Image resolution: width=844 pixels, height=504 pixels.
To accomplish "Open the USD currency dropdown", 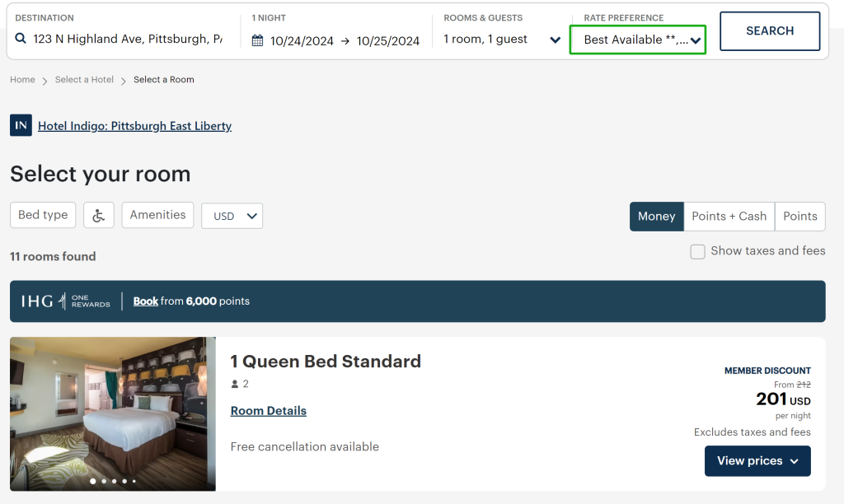I will pyautogui.click(x=232, y=216).
